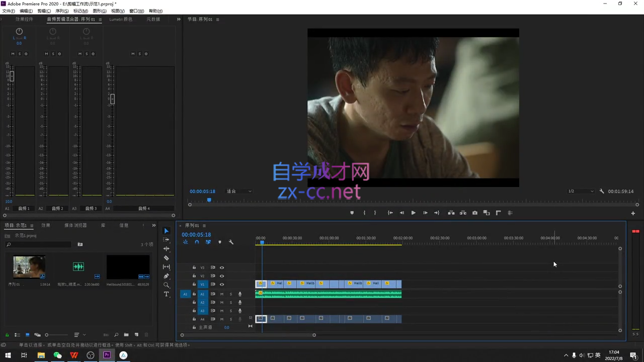Click the insert/overwrite sequences as nests icon
644x362 pixels.
coord(185,242)
